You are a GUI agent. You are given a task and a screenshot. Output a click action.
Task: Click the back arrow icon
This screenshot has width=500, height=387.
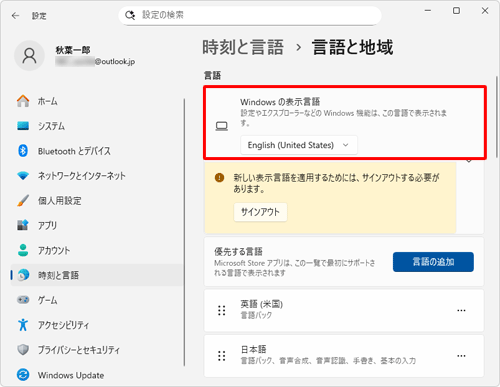point(15,16)
